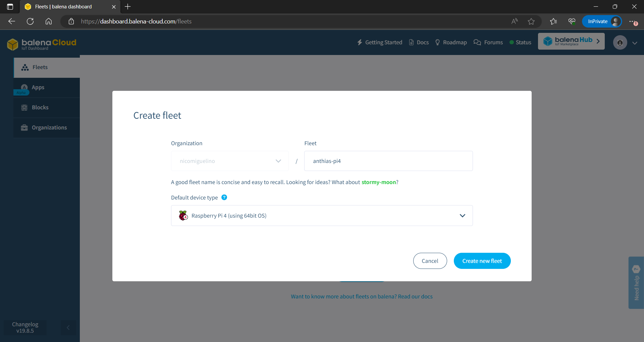644x342 pixels.
Task: Open Fleets in the sidebar
Action: tap(47, 67)
